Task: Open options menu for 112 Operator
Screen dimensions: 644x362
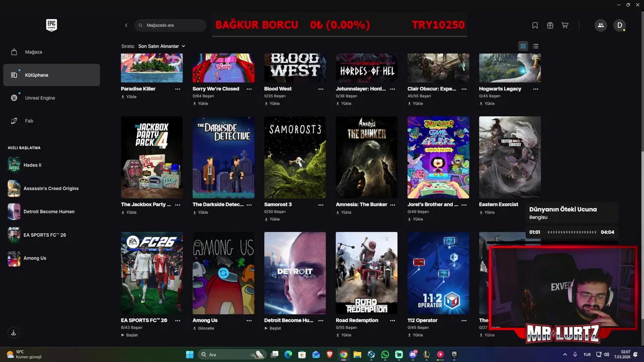Action: click(464, 320)
